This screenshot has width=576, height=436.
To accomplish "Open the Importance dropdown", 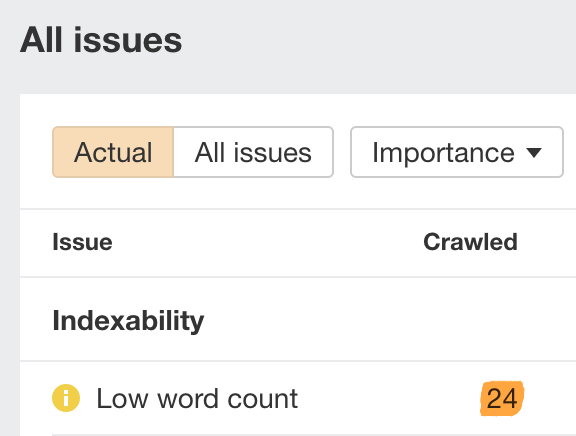I will 457,152.
